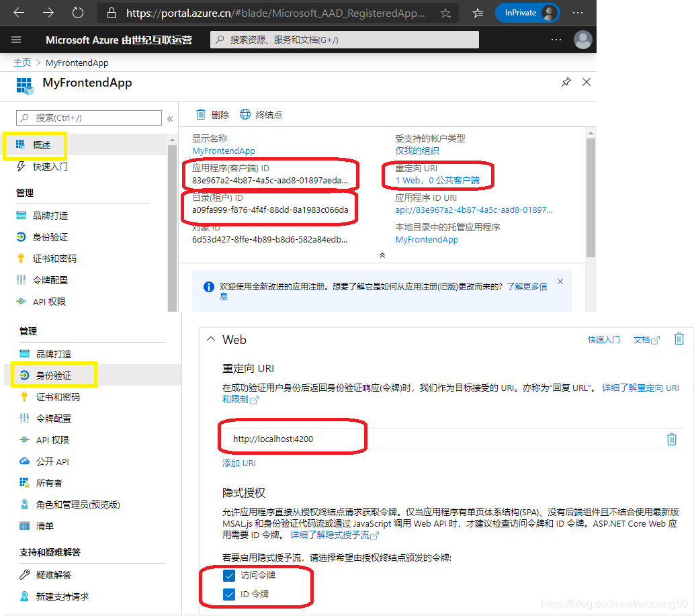This screenshot has height=616, width=694.
Task: Open 证书和密码 in lower sidebar
Action: tap(50, 397)
